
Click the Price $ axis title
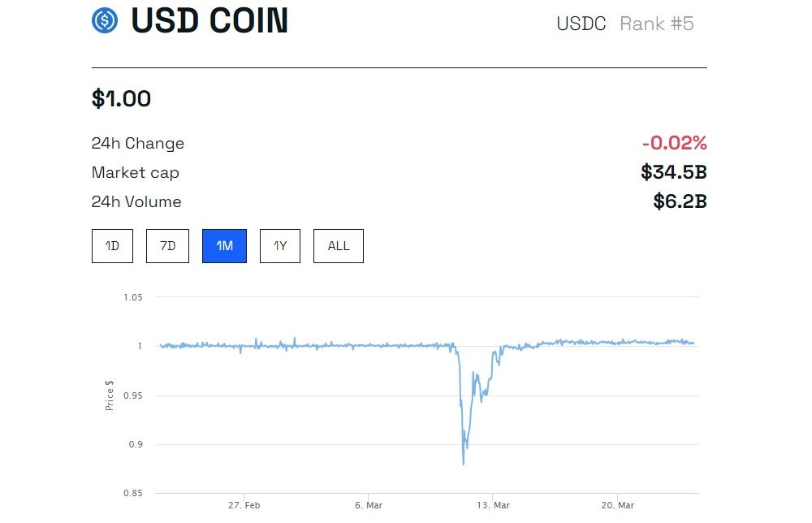(x=110, y=395)
